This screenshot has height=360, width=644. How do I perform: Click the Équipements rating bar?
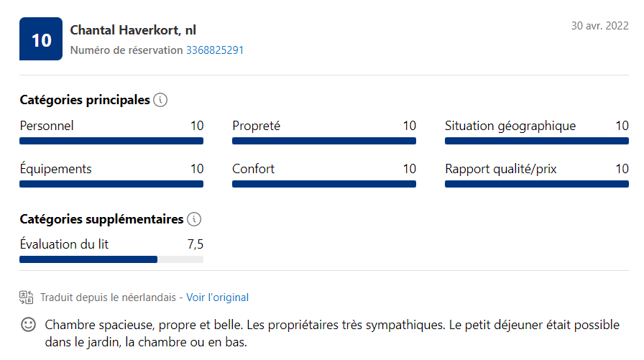pyautogui.click(x=111, y=184)
